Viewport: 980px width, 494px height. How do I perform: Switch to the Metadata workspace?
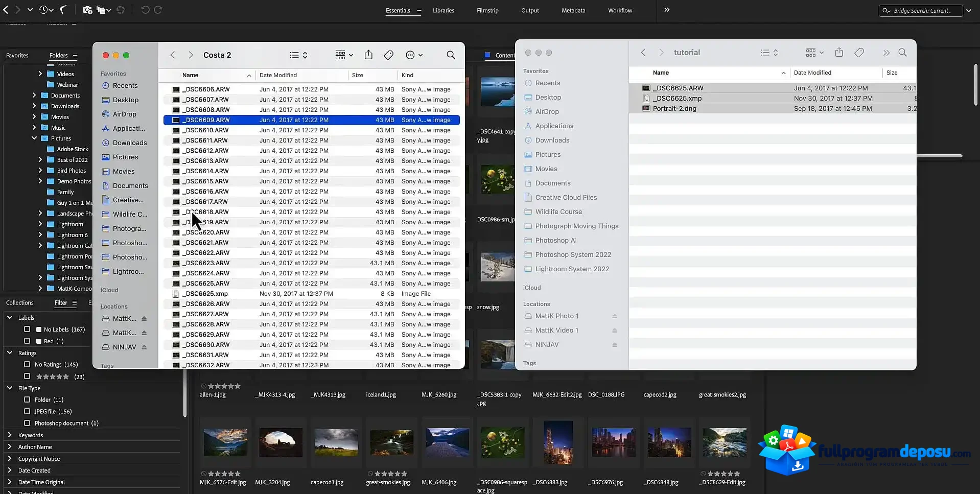[x=573, y=10]
